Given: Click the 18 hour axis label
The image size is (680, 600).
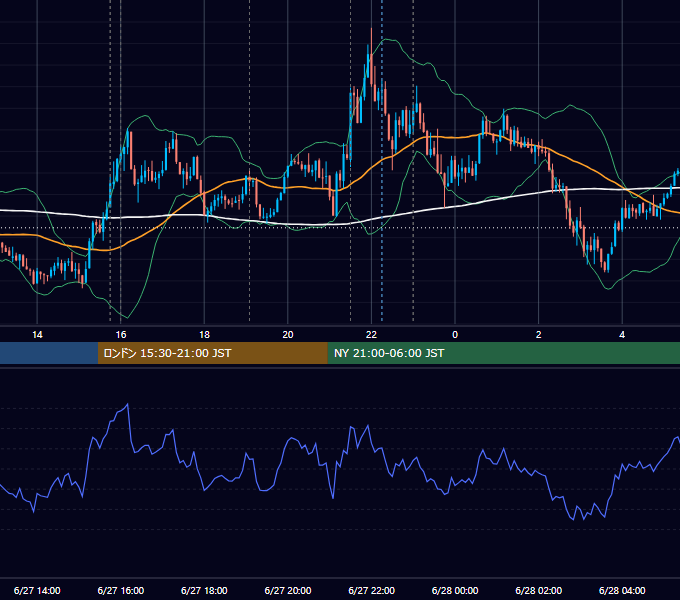Looking at the screenshot, I should point(204,335).
